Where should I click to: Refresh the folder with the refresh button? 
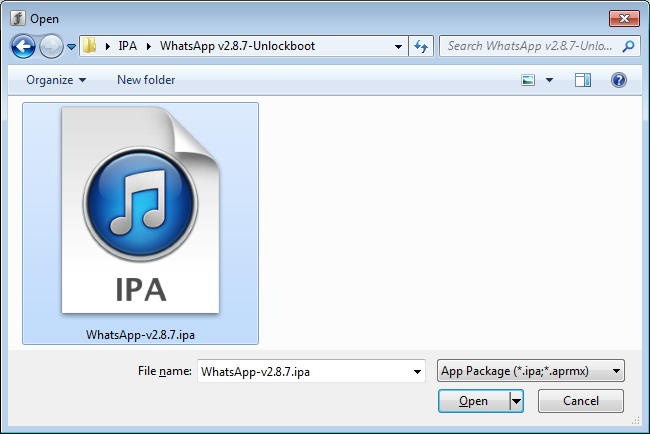point(421,46)
